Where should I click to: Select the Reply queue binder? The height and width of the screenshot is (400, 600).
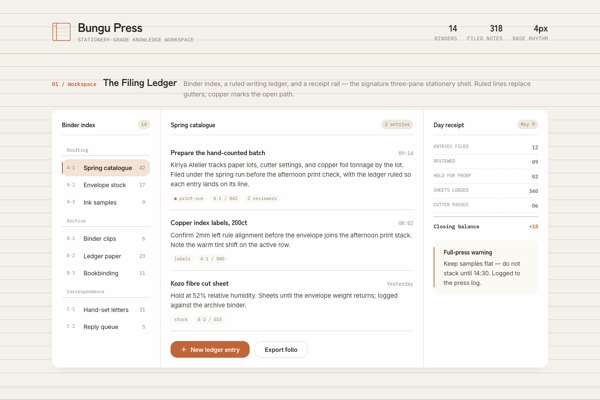[x=106, y=327]
